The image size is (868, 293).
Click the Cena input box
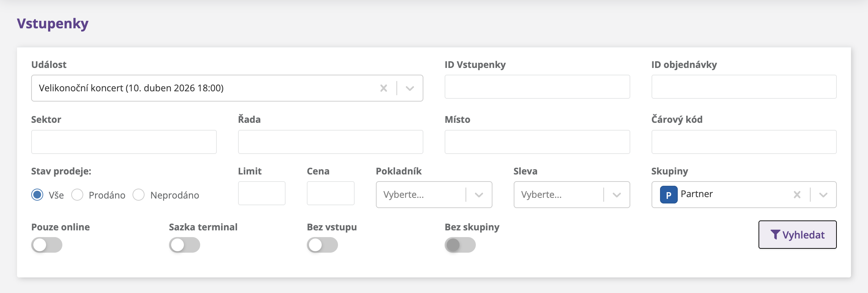(330, 193)
